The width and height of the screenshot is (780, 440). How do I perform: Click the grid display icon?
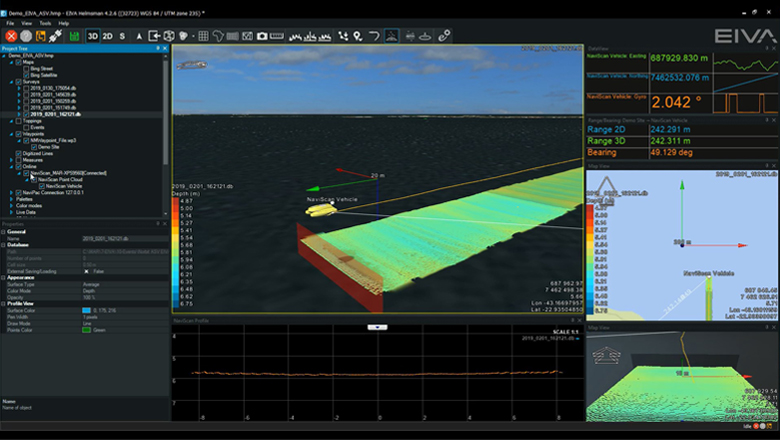click(x=203, y=36)
